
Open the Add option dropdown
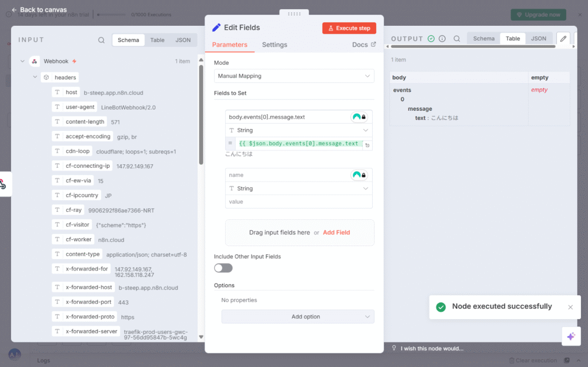point(297,316)
